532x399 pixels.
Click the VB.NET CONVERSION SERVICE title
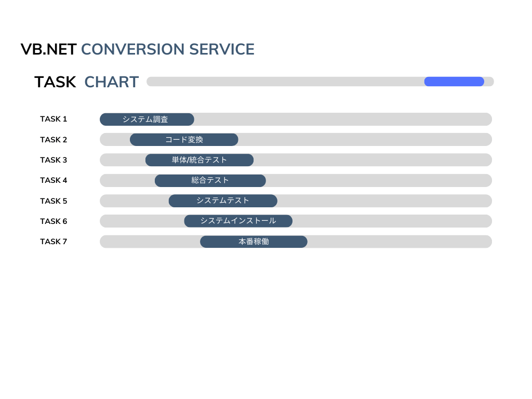[x=138, y=49]
